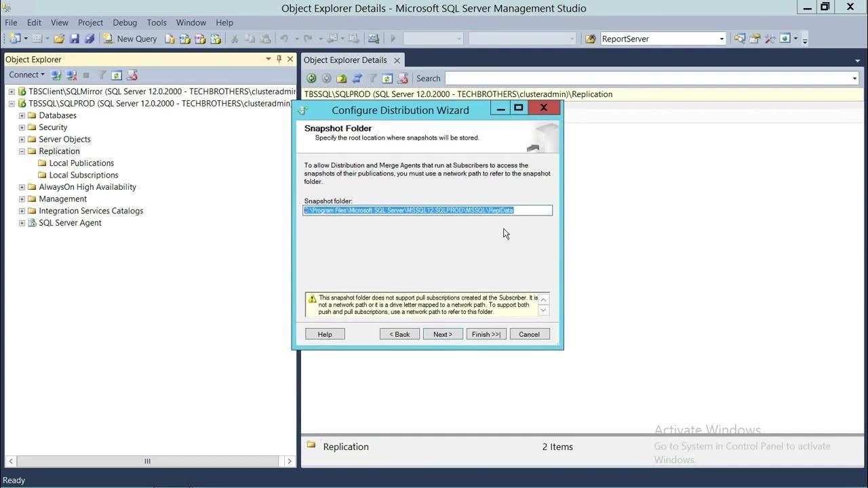Open the Debug menu
Screen dimensions: 868x488
pyautogui.click(x=125, y=22)
